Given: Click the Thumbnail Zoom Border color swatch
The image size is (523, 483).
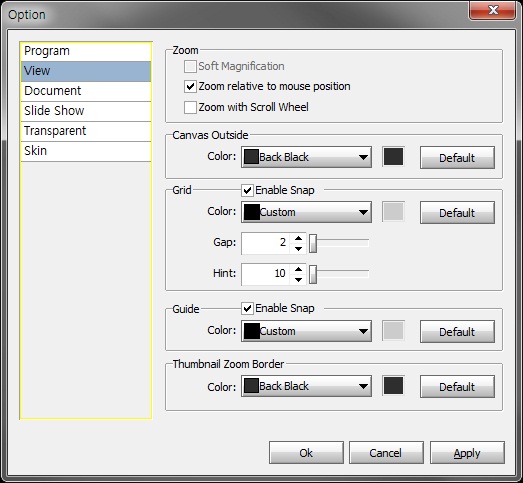Looking at the screenshot, I should pyautogui.click(x=393, y=386).
